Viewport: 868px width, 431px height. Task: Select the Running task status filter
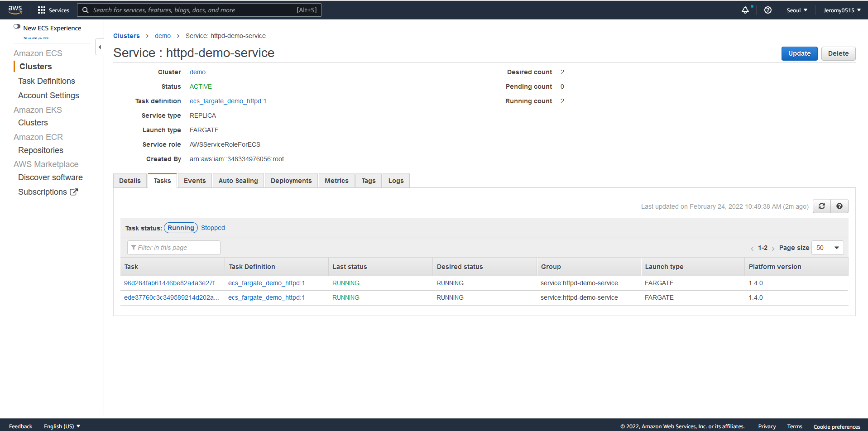181,228
